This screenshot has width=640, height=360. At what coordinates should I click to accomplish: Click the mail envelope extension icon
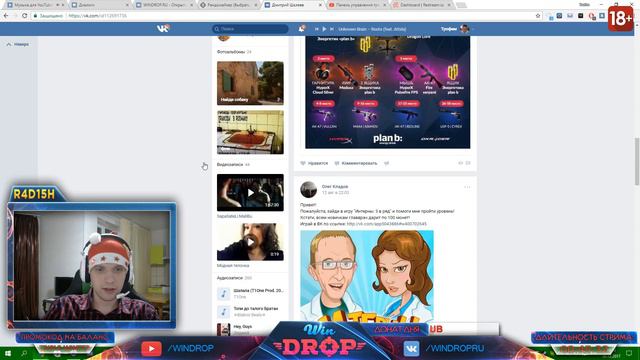pyautogui.click(x=570, y=16)
